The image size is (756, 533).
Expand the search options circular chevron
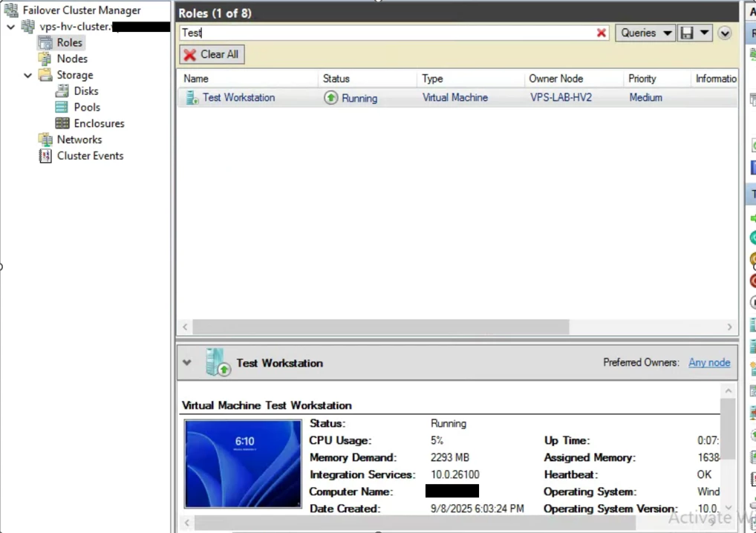coord(724,33)
